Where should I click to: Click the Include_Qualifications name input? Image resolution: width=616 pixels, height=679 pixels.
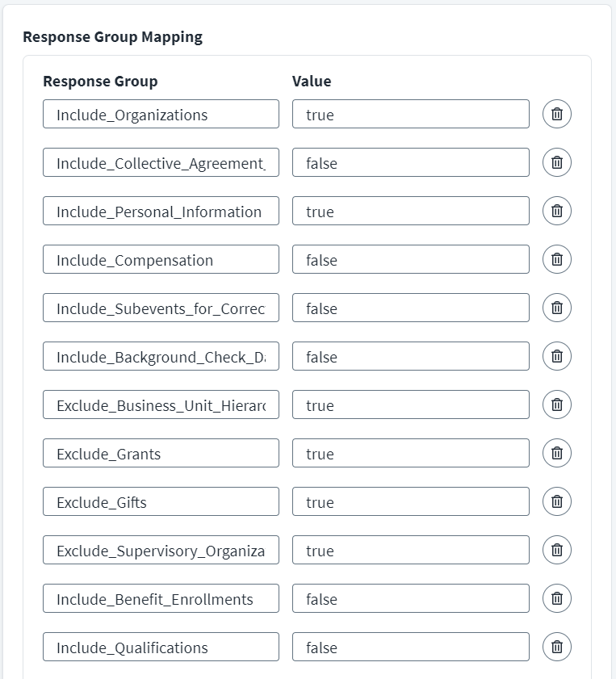coord(161,647)
